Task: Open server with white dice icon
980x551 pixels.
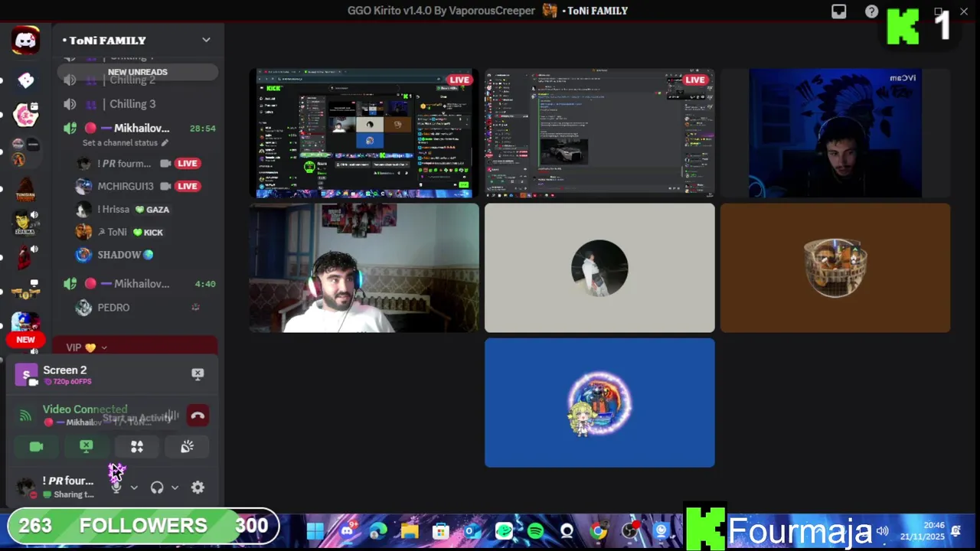Action: [25, 80]
